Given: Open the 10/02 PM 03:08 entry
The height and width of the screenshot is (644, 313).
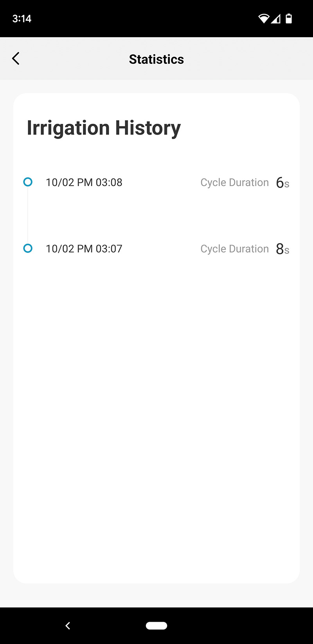Looking at the screenshot, I should (84, 182).
